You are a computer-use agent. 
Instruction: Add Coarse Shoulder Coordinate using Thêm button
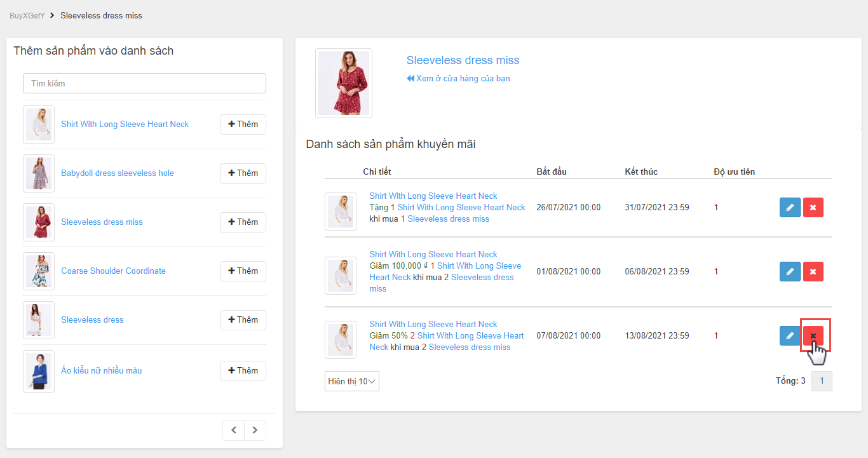pyautogui.click(x=243, y=271)
